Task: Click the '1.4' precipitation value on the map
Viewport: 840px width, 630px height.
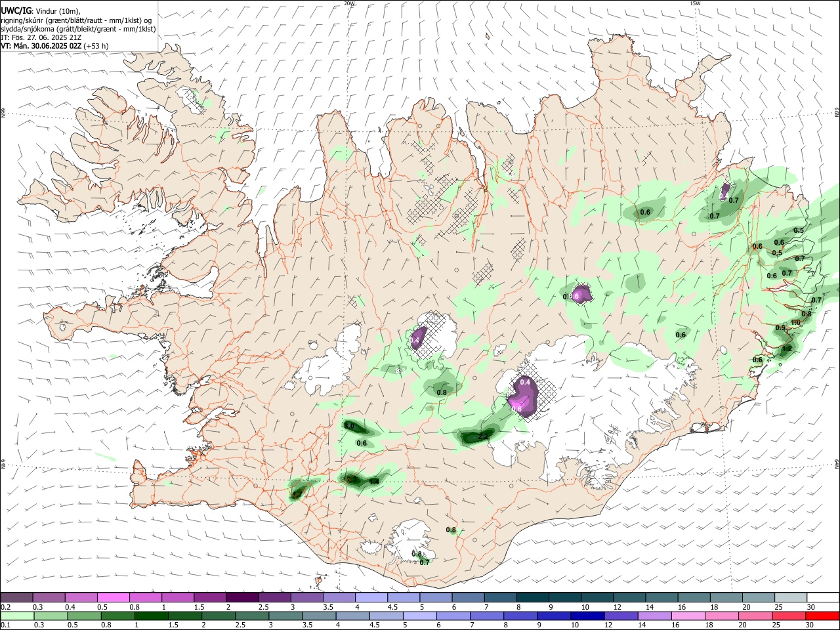Action: pos(374,482)
